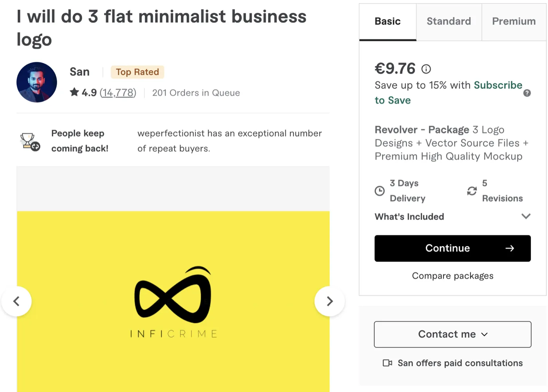Switch to the Standard package tab

click(449, 22)
